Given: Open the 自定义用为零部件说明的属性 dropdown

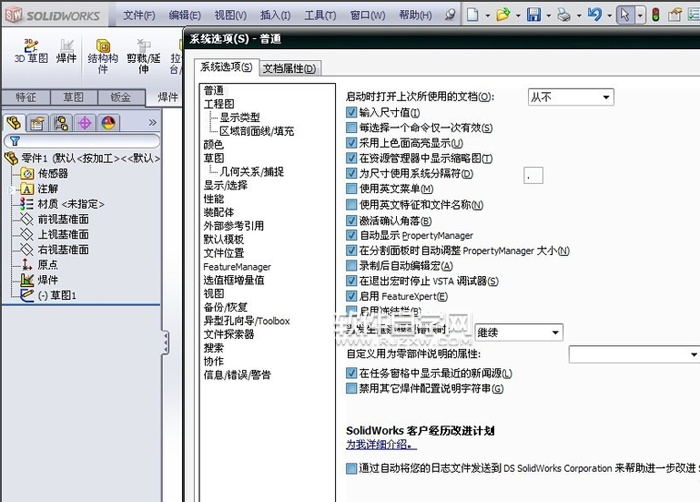Looking at the screenshot, I should click(634, 354).
